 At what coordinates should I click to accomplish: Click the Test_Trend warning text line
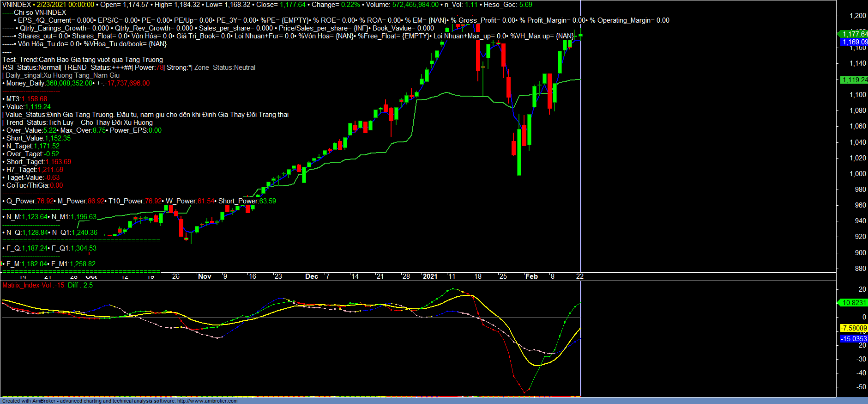[x=83, y=60]
